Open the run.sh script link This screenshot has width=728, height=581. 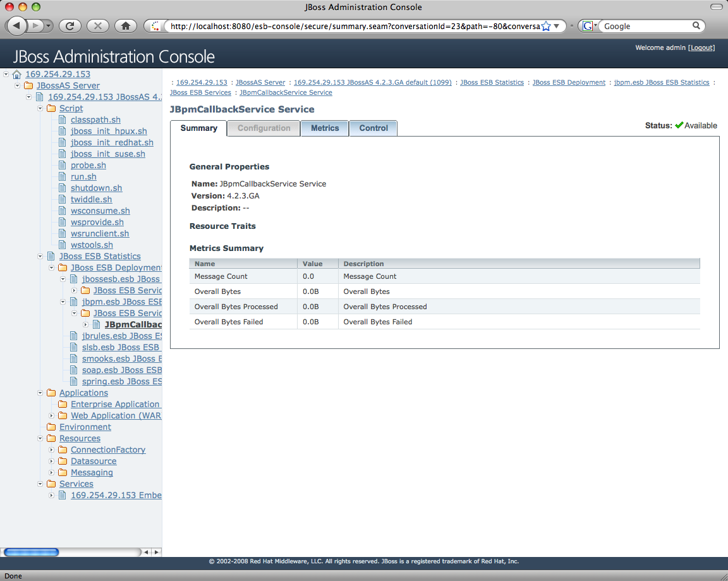pyautogui.click(x=83, y=176)
